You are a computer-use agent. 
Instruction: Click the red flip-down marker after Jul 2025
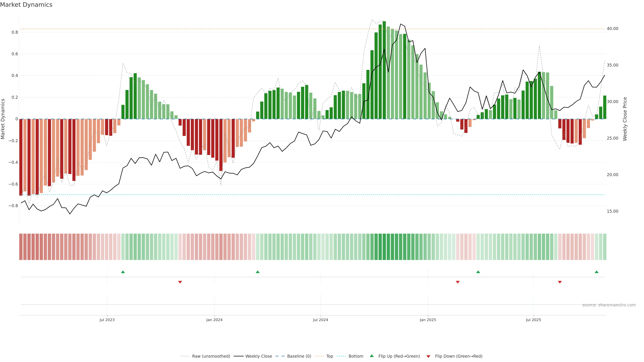pos(560,282)
